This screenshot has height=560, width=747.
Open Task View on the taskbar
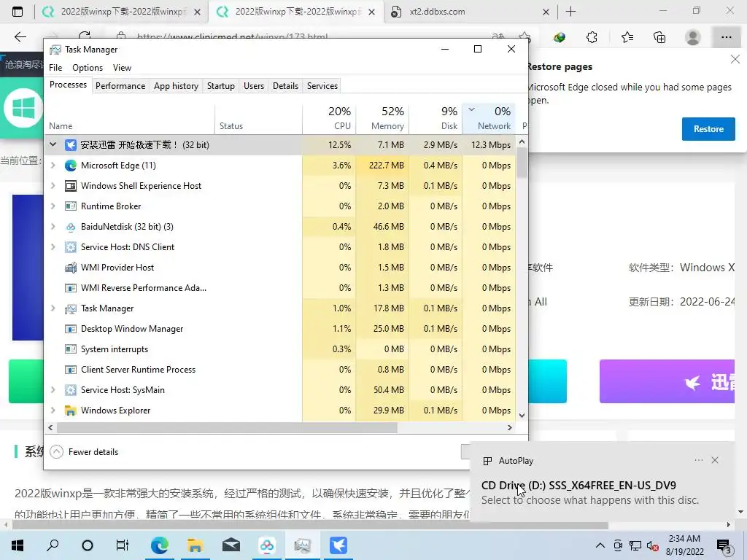(x=123, y=545)
